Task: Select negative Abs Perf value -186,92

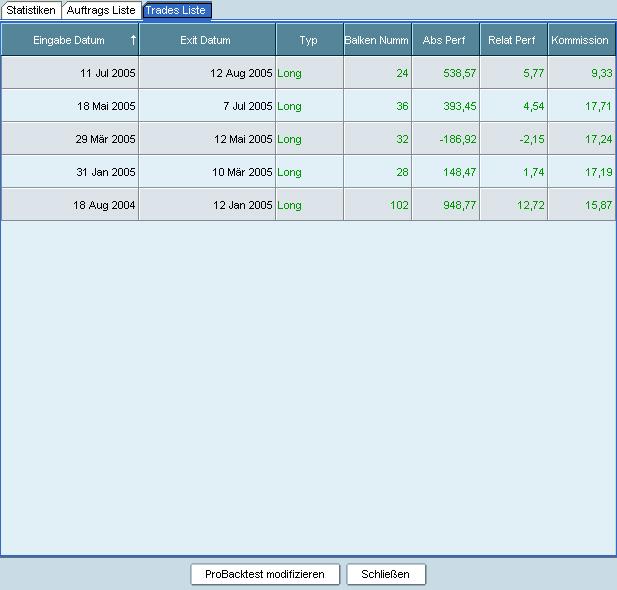Action: coord(458,139)
